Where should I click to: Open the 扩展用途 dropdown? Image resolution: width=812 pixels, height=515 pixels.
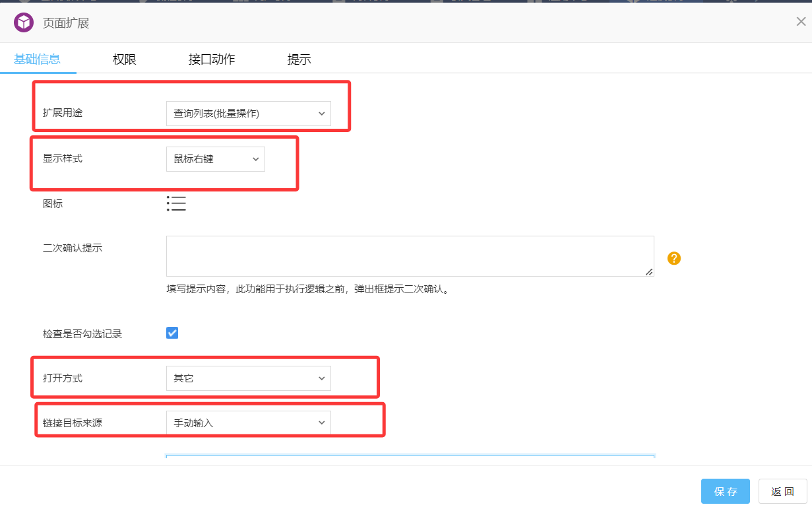(x=248, y=114)
